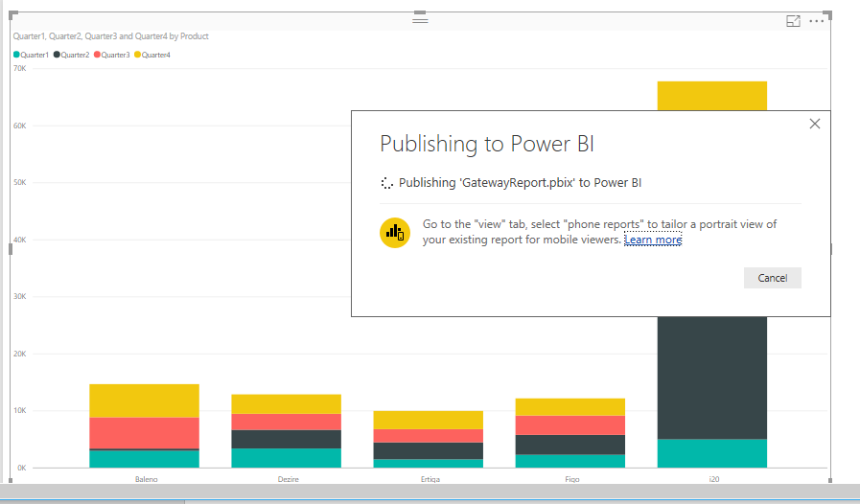Close the Publishing to Power BI dialog

pos(815,124)
